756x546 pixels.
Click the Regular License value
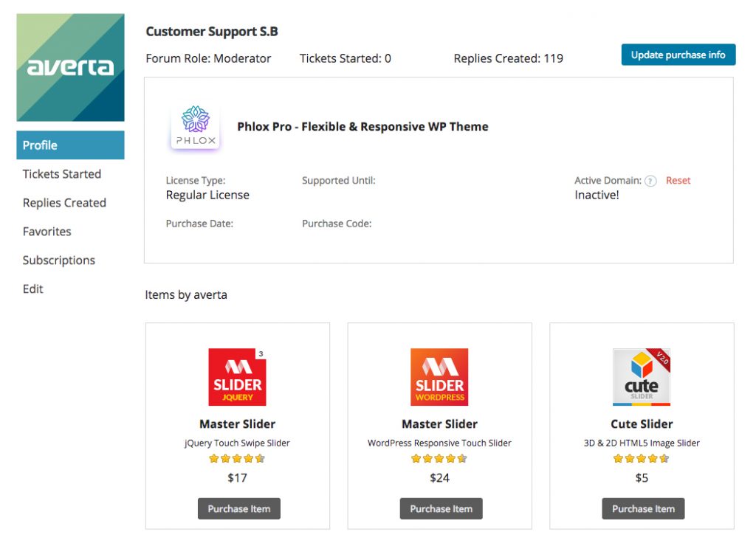[x=207, y=196]
